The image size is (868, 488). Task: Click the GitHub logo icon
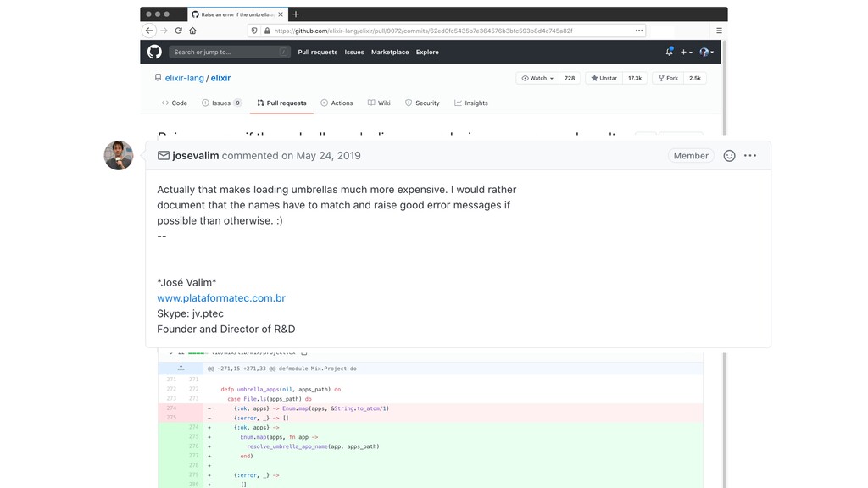(x=154, y=52)
